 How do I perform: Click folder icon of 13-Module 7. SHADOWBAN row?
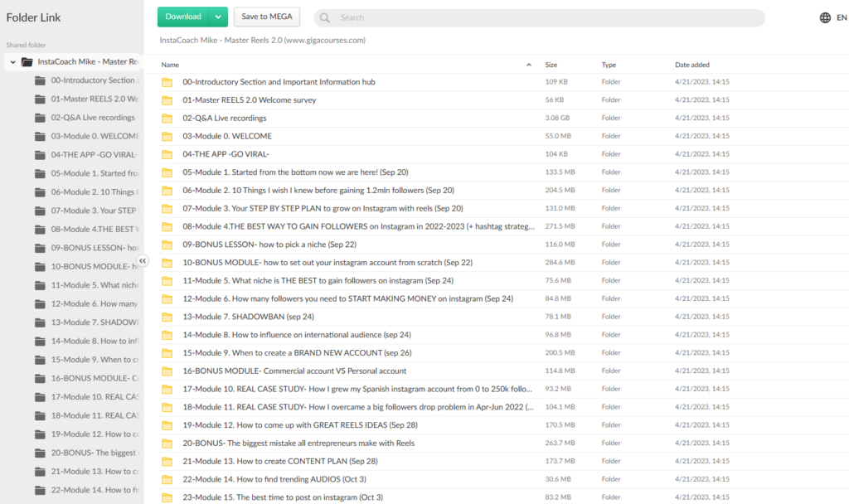point(167,317)
